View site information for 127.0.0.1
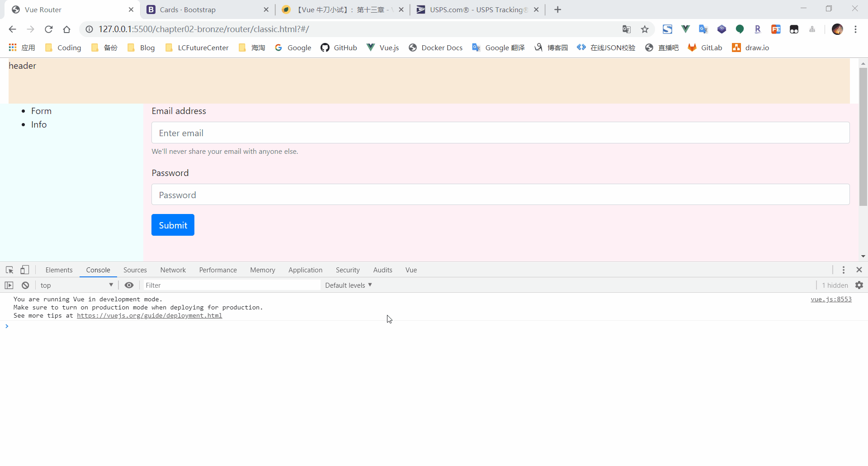This screenshot has width=868, height=466. coord(90,29)
